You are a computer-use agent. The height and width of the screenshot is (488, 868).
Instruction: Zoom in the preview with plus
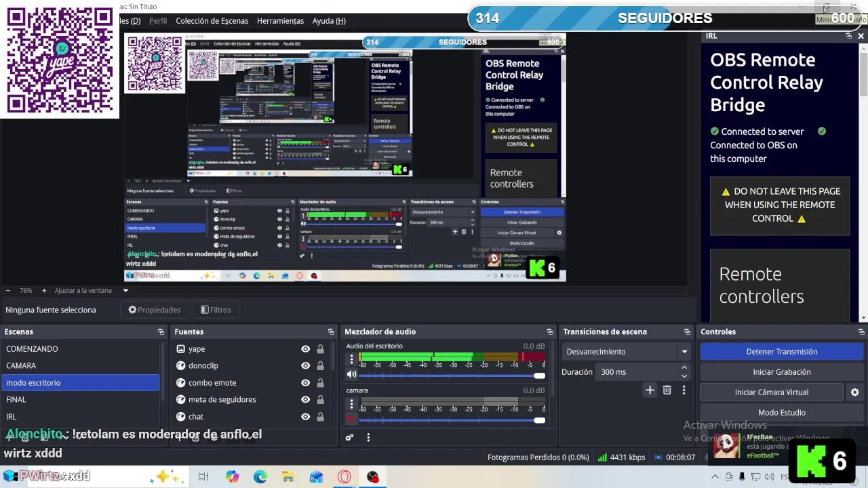click(44, 290)
